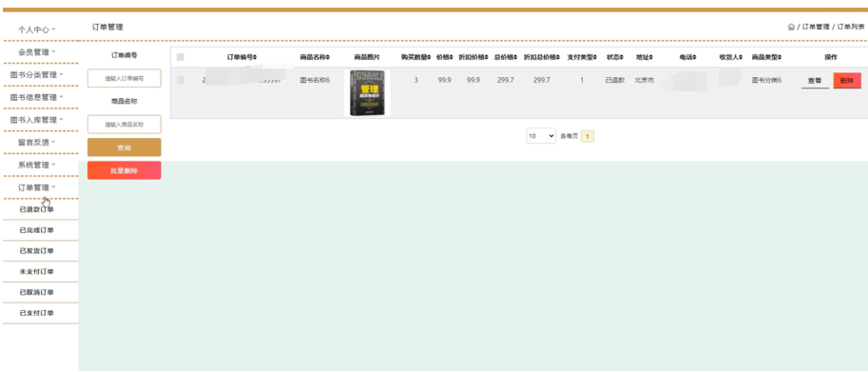Image resolution: width=868 pixels, height=372 pixels.
Task: Sort the table by 商品类型 column
Action: [x=766, y=57]
